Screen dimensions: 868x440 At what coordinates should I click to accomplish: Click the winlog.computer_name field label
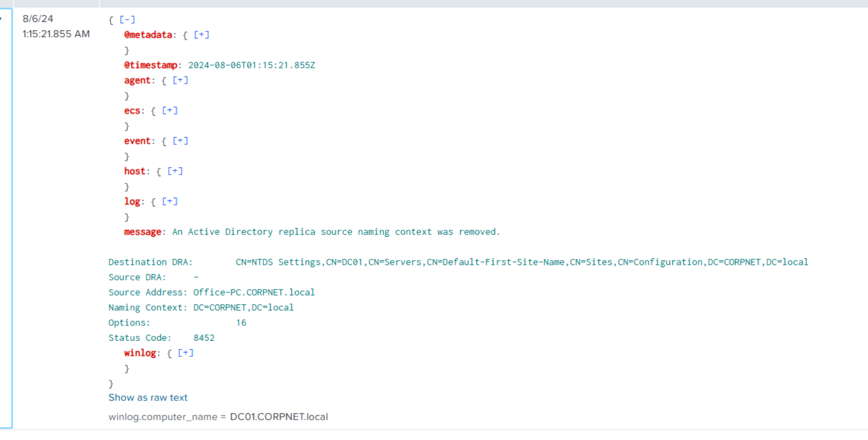[x=163, y=417]
